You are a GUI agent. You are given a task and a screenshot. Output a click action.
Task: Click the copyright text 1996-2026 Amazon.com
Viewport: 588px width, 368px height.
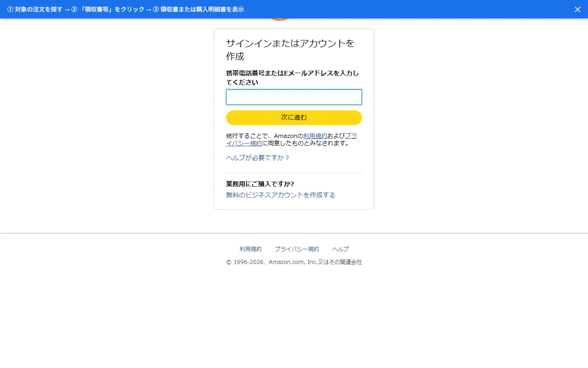[294, 262]
